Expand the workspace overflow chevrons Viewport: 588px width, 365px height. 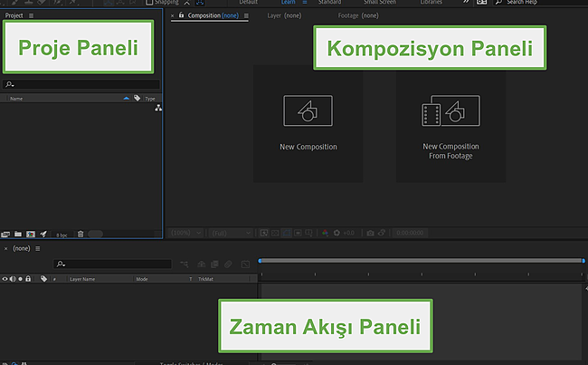(465, 2)
